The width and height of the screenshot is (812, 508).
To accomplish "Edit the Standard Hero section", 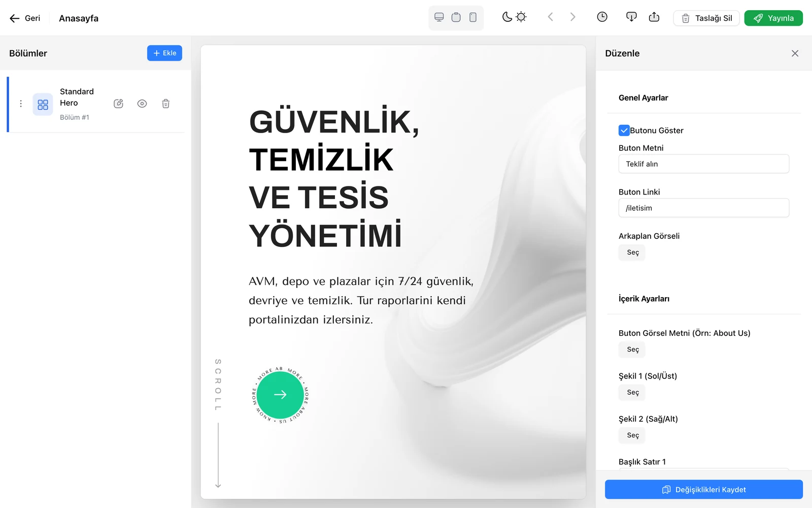I will tap(119, 104).
